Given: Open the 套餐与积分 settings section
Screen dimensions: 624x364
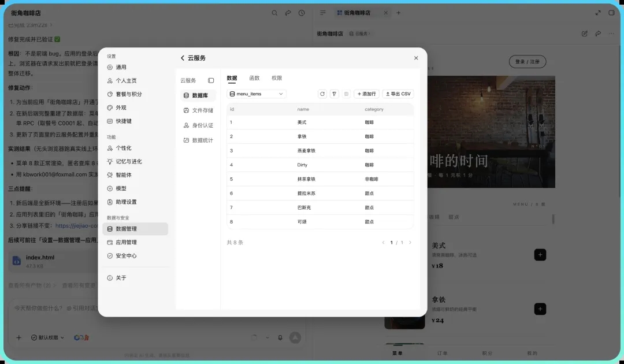Looking at the screenshot, I should (x=135, y=94).
